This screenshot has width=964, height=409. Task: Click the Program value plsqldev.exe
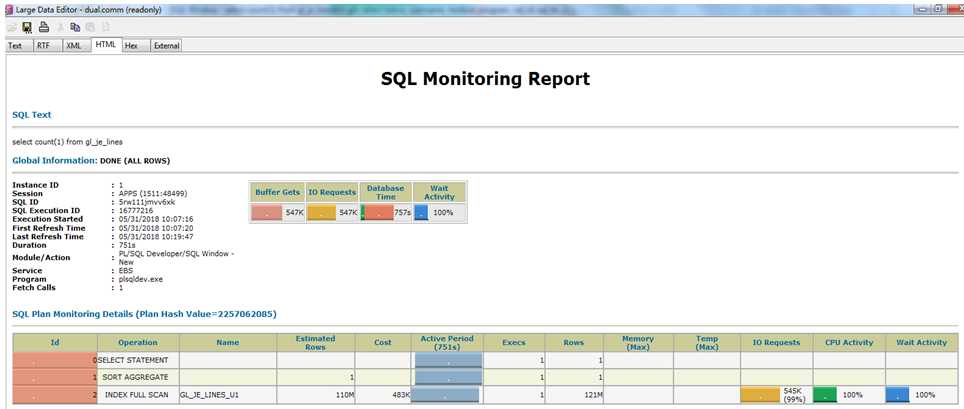coord(141,279)
